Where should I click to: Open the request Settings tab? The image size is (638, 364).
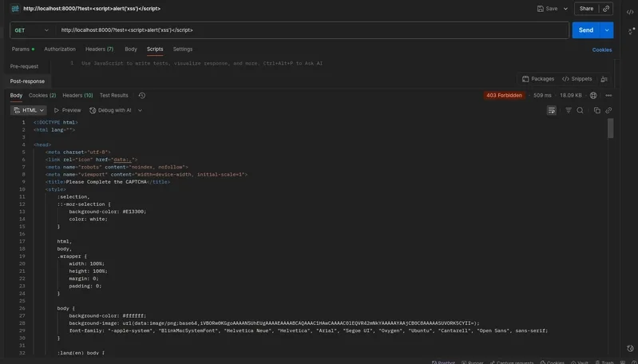pos(183,49)
